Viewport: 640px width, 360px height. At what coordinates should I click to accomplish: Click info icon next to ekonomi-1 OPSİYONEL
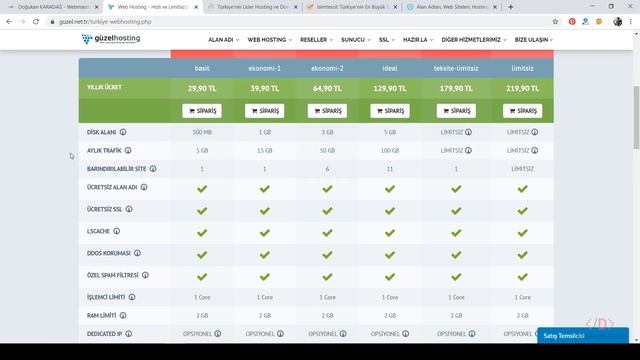[280, 334]
